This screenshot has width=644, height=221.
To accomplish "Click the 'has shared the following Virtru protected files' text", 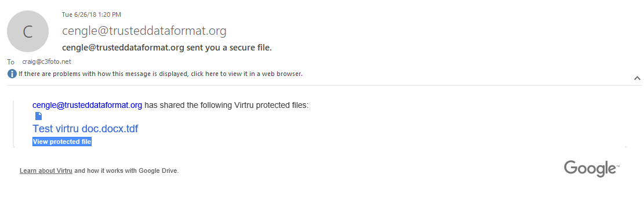I will pyautogui.click(x=226, y=105).
